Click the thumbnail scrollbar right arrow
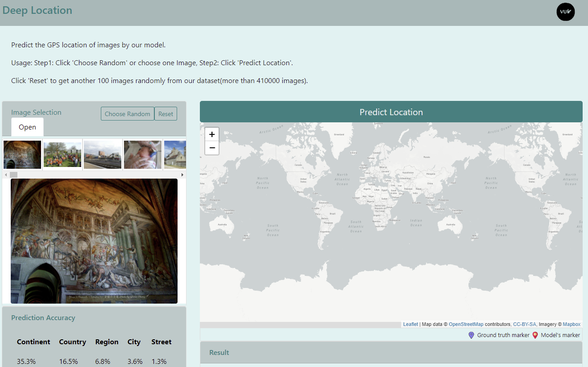Screen dimensions: 588x367 182,175
